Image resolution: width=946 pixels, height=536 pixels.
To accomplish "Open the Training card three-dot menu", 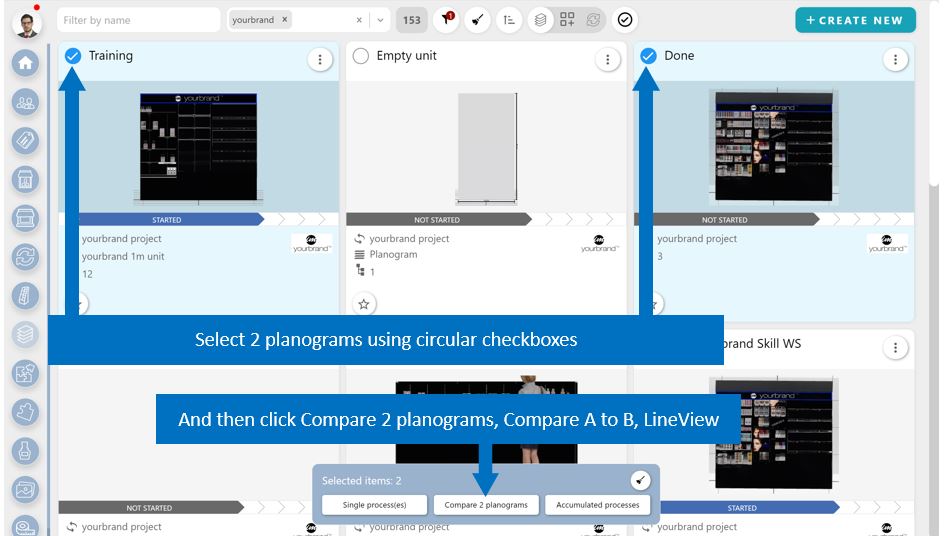I will (x=319, y=60).
